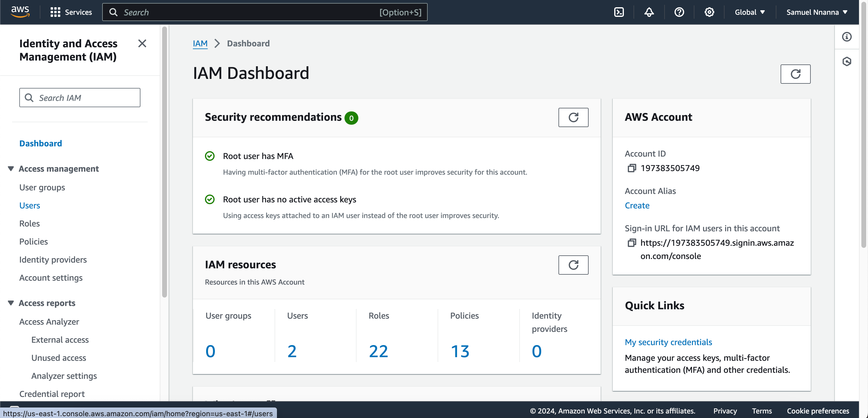Go to Users in the sidebar

(30, 205)
